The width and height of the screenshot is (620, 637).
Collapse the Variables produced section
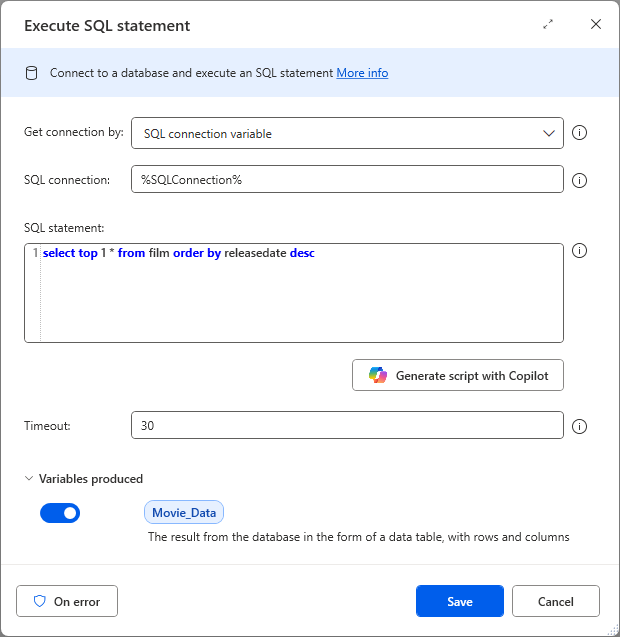coord(29,478)
